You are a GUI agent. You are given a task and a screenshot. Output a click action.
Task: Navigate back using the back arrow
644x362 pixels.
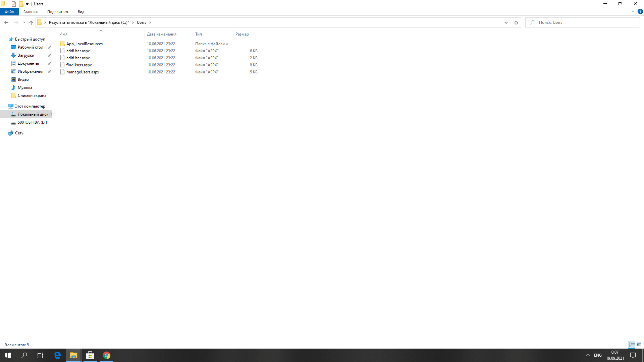click(x=6, y=22)
